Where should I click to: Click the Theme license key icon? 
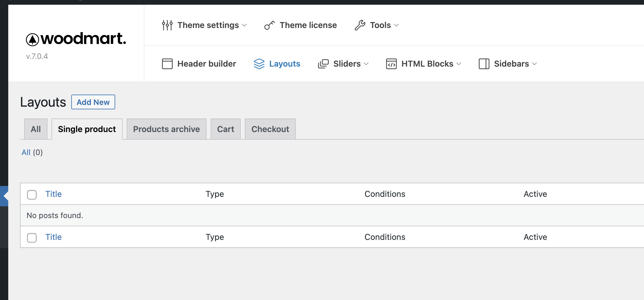tap(269, 25)
